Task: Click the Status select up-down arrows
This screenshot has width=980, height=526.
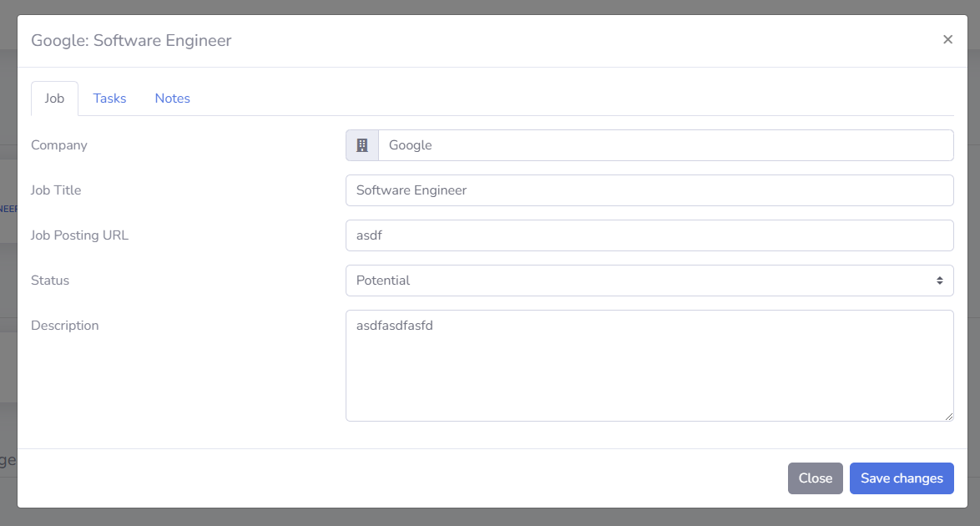Action: pyautogui.click(x=940, y=281)
